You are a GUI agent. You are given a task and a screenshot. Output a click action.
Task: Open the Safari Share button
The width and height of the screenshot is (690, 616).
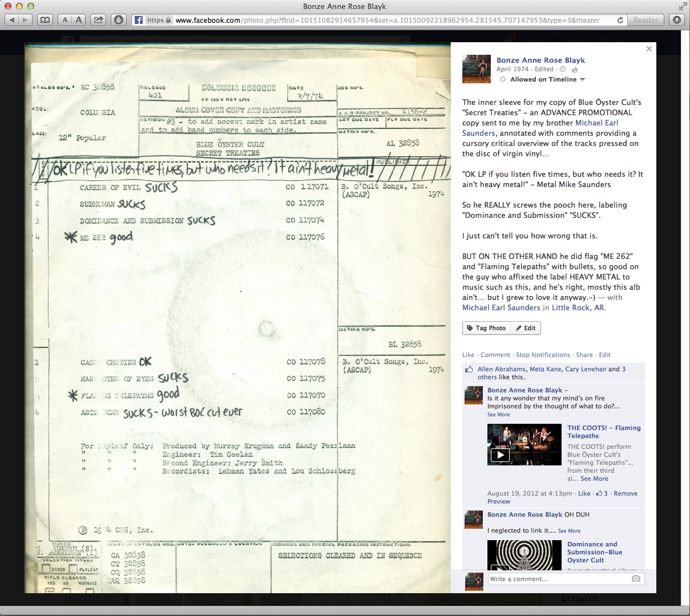point(99,20)
